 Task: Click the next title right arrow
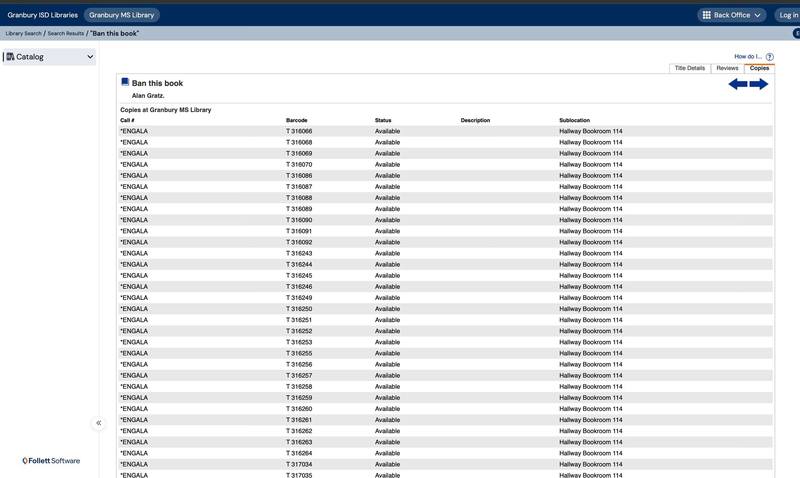coord(759,84)
